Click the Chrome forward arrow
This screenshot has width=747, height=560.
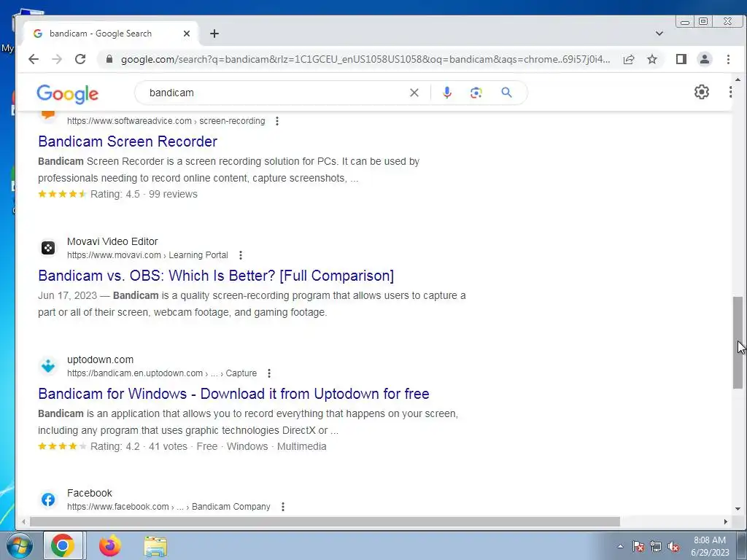[x=57, y=59]
